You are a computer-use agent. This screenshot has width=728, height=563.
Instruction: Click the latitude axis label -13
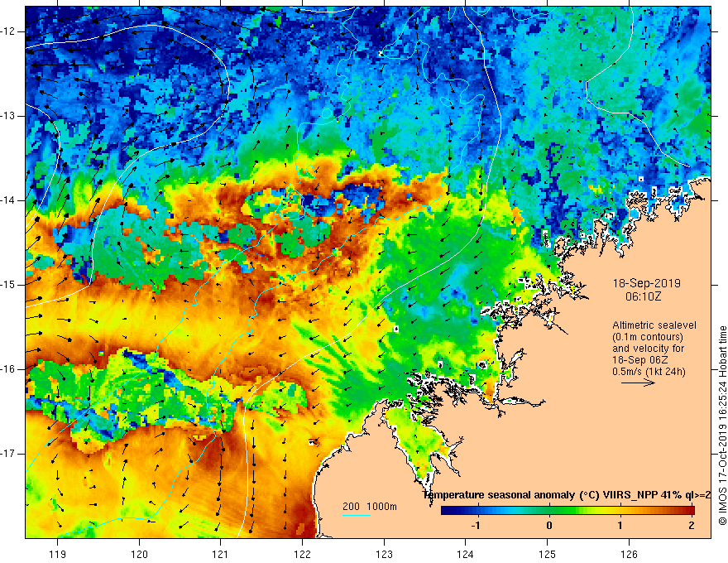(8, 116)
